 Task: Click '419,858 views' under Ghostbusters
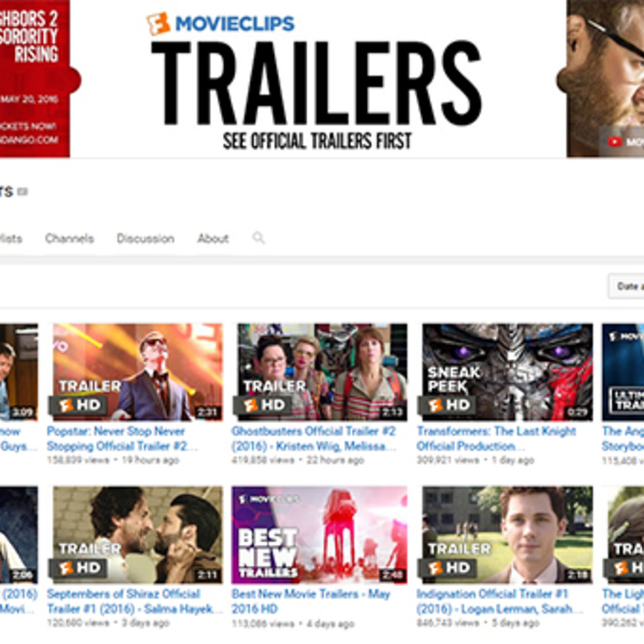263,460
